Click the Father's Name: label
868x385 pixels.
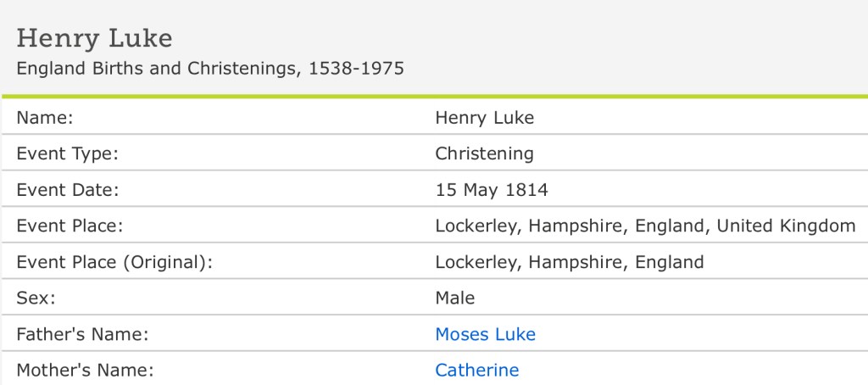click(x=83, y=334)
